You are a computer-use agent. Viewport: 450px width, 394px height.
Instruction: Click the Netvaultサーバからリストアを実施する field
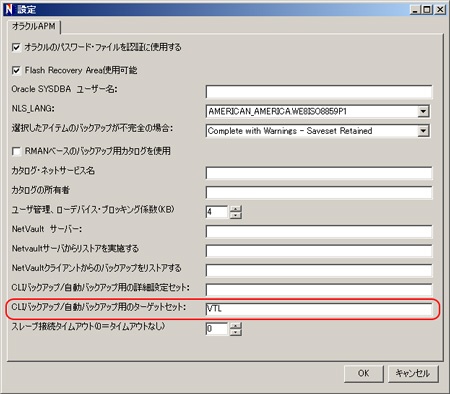coord(319,251)
